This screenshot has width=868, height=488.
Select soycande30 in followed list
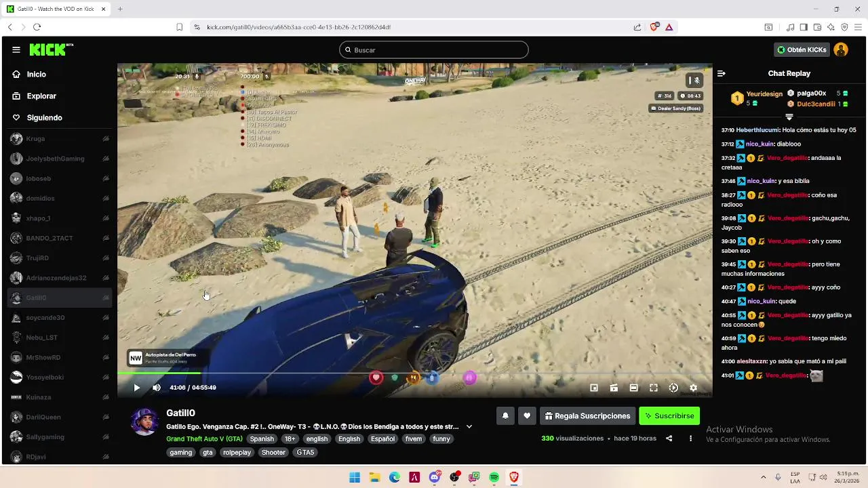click(60, 318)
